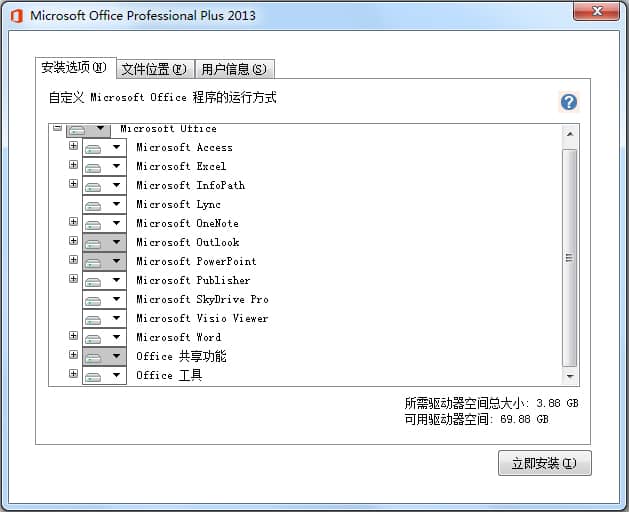The height and width of the screenshot is (512, 629).
Task: Click the 立即安装 button
Action: [544, 463]
